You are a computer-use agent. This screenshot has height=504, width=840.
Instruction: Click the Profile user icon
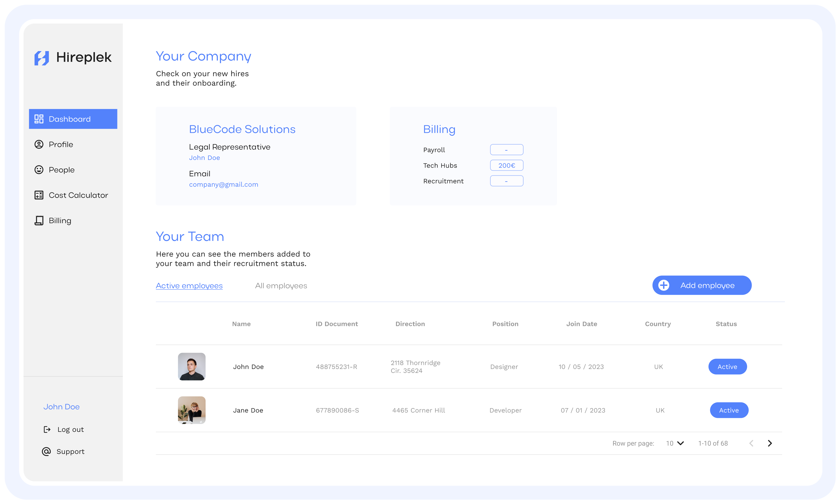pyautogui.click(x=39, y=144)
